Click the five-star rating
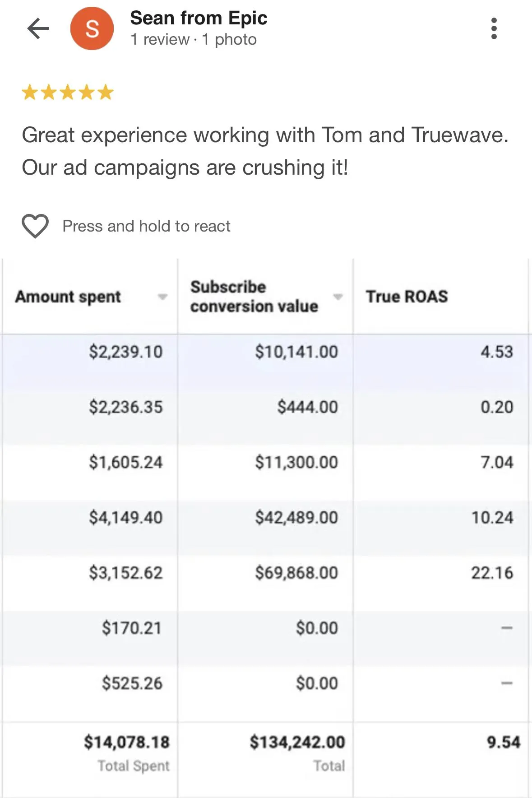The width and height of the screenshot is (532, 798). pyautogui.click(x=68, y=92)
